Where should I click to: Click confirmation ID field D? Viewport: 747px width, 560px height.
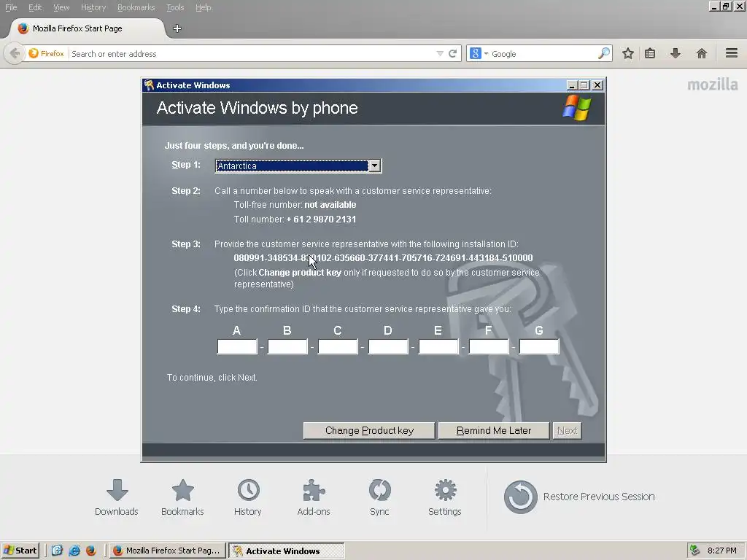click(x=388, y=346)
